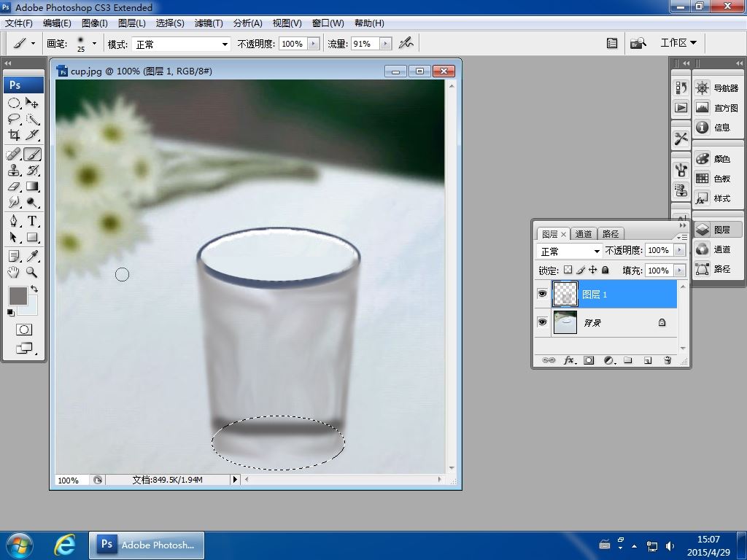Open the Windows Start button
Viewport: 747px width, 560px height.
(19, 545)
